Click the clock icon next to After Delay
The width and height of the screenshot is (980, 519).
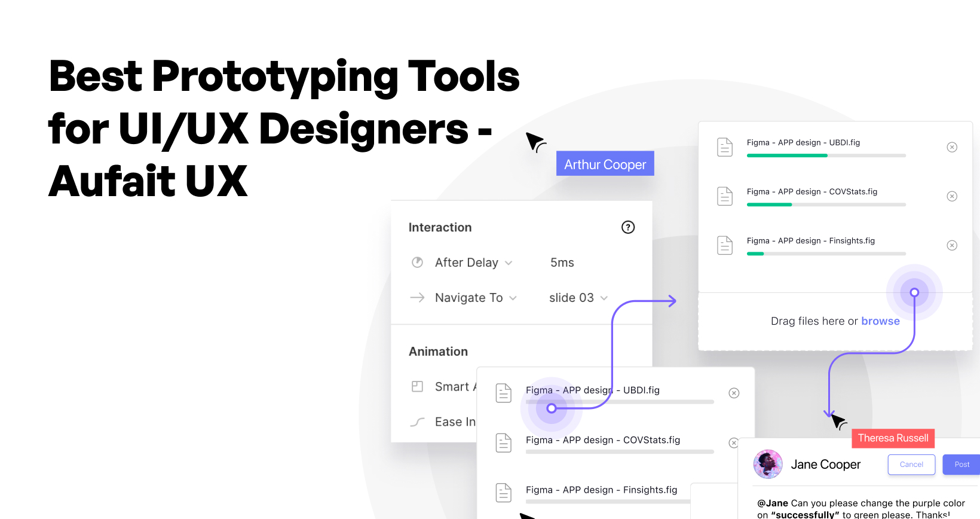(x=417, y=262)
